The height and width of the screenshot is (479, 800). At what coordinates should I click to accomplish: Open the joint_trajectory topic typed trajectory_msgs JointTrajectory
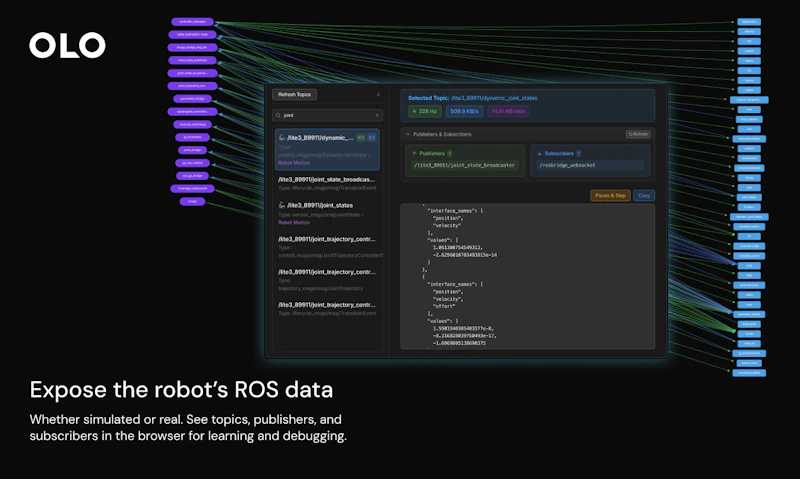point(328,280)
